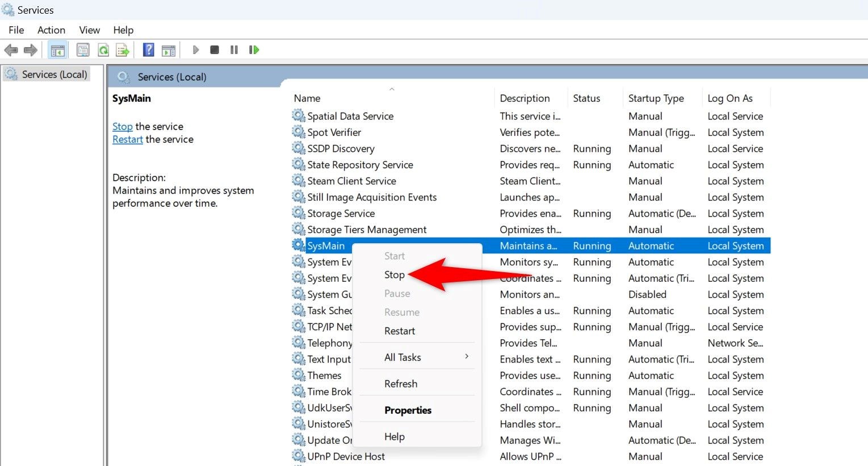868x466 pixels.
Task: Open Properties from the context menu
Action: pyautogui.click(x=408, y=410)
